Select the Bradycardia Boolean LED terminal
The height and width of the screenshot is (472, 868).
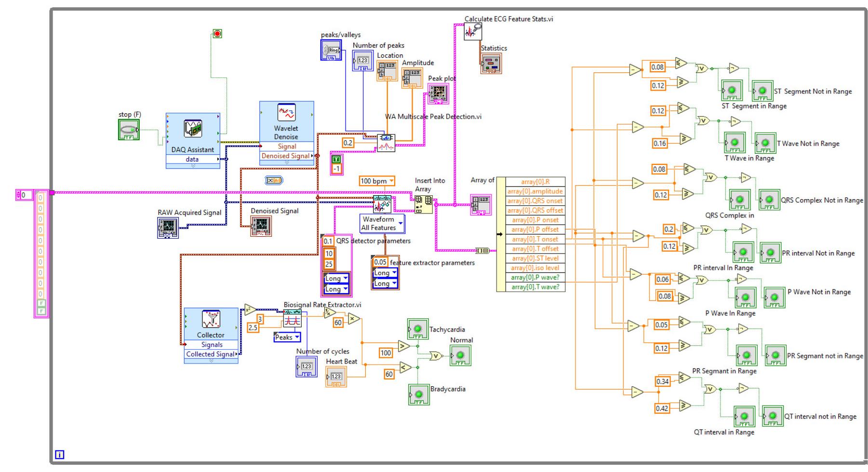coord(419,394)
